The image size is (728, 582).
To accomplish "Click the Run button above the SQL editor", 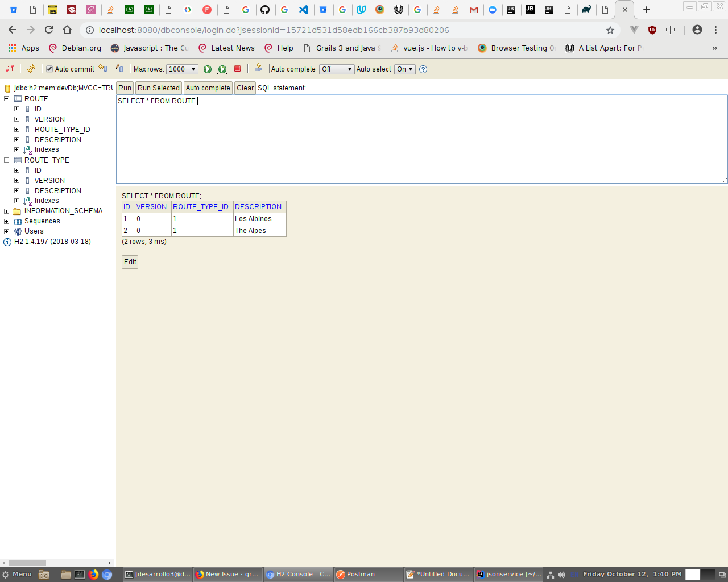I will pos(125,88).
